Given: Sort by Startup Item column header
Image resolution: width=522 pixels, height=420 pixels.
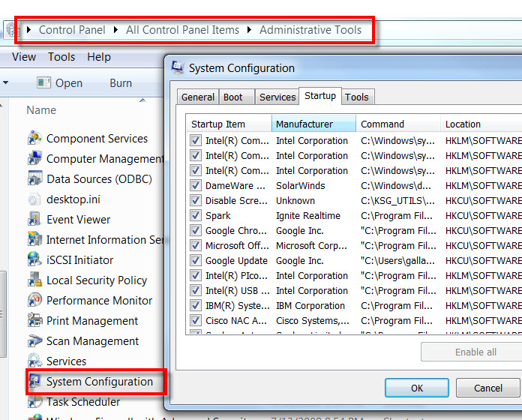Looking at the screenshot, I should click(229, 124).
